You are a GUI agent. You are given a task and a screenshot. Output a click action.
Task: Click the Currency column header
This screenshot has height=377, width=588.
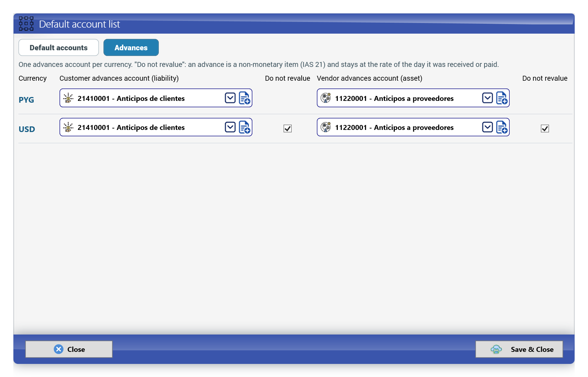pos(33,78)
